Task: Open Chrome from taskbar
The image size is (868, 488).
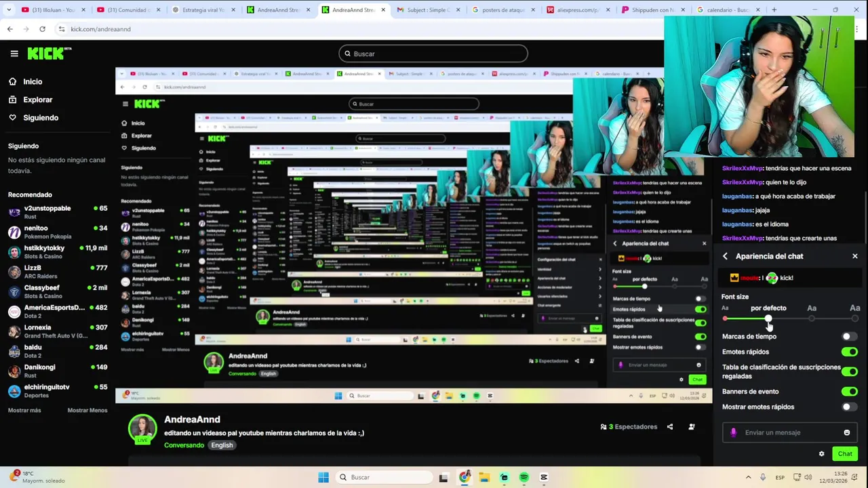Action: (x=465, y=477)
